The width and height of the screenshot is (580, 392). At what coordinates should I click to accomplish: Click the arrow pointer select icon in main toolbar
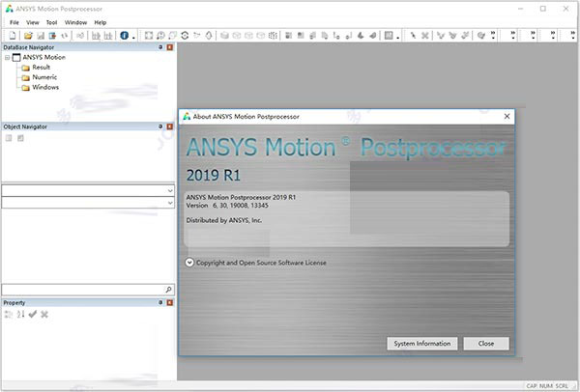coord(413,36)
